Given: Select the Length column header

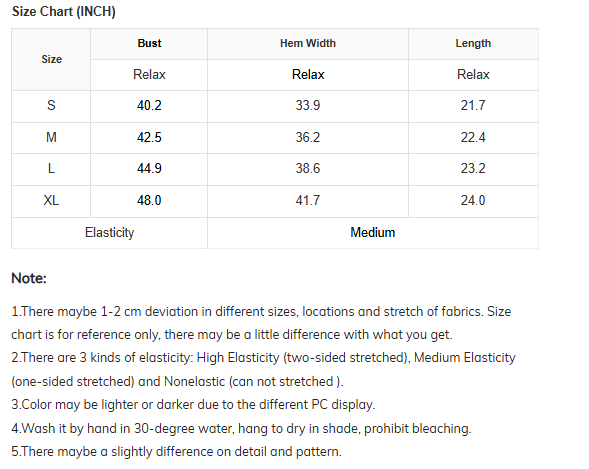Looking at the screenshot, I should pos(473,43).
